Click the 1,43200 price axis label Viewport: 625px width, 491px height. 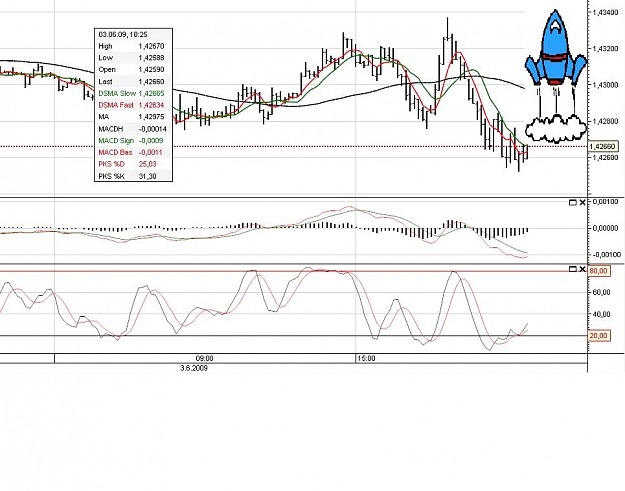606,49
